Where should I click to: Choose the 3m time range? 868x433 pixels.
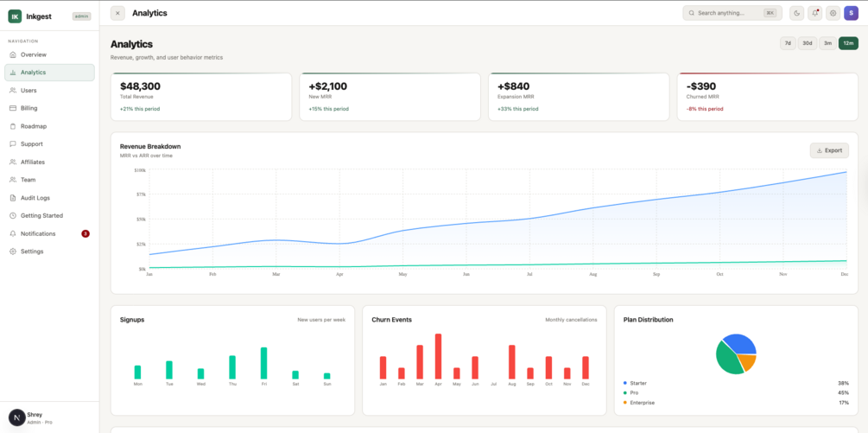tap(827, 43)
